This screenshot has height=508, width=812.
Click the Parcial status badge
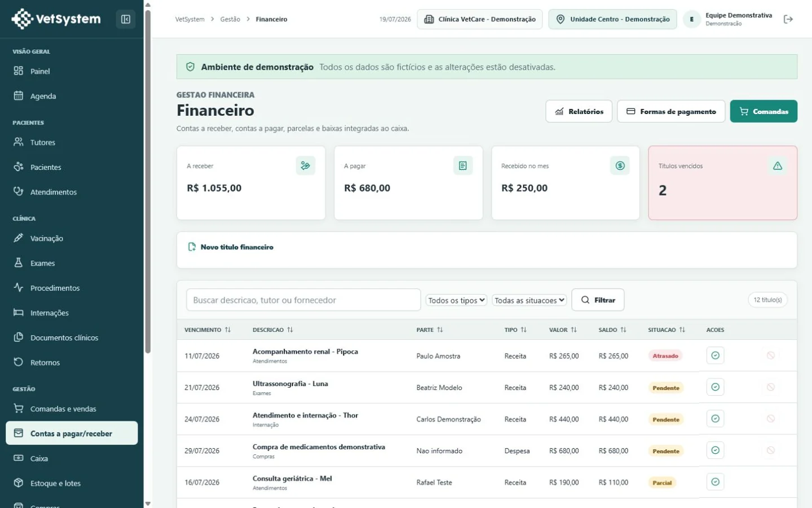pyautogui.click(x=662, y=483)
